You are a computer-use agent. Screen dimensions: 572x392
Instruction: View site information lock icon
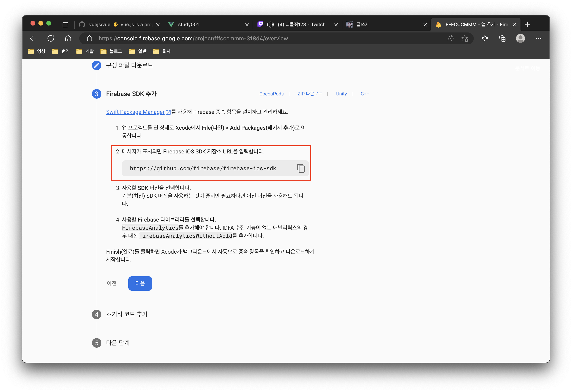click(x=90, y=38)
